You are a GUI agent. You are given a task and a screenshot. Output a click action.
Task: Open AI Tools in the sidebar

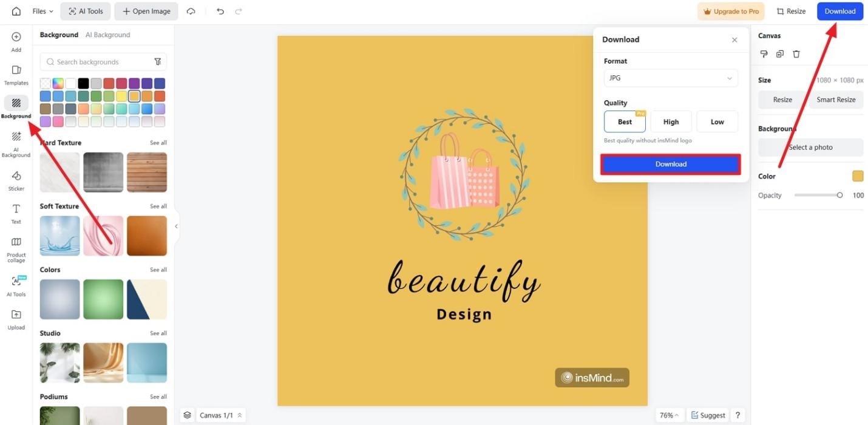pyautogui.click(x=16, y=286)
